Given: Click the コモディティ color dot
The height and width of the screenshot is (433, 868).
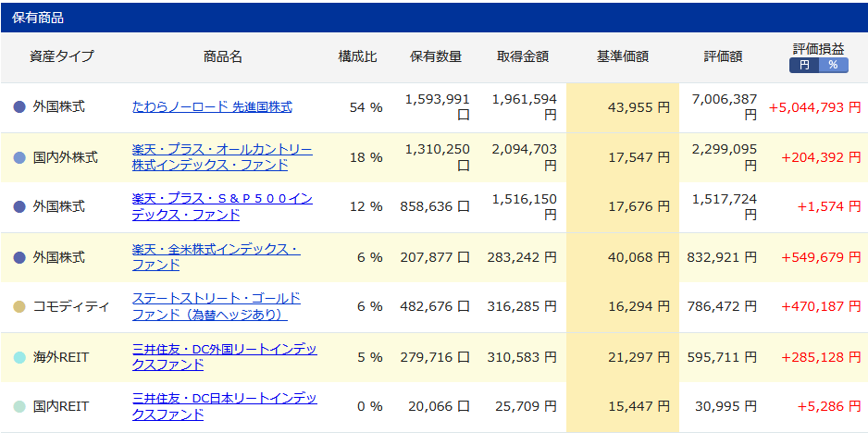Looking at the screenshot, I should click(x=19, y=307).
